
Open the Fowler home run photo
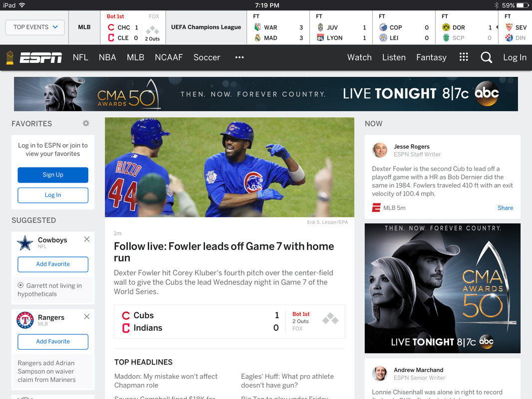pyautogui.click(x=230, y=167)
